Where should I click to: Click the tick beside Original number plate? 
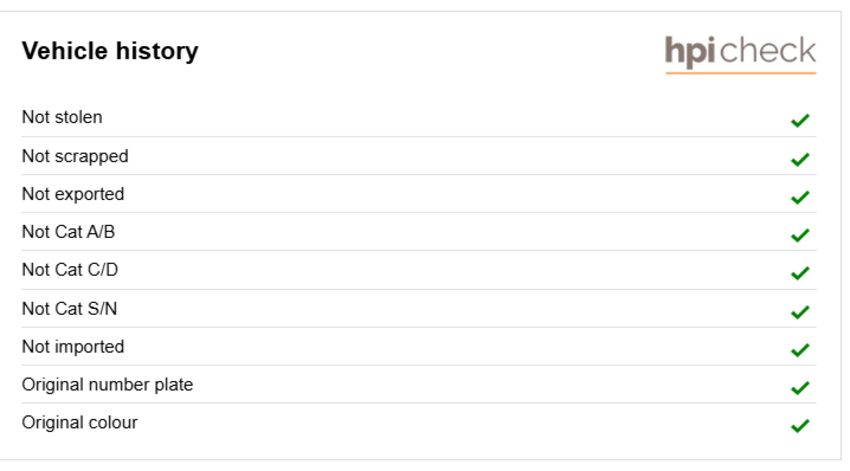800,388
